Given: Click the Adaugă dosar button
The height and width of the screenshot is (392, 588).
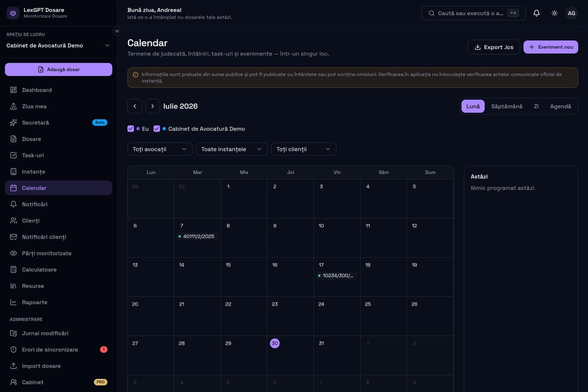Looking at the screenshot, I should pos(58,69).
